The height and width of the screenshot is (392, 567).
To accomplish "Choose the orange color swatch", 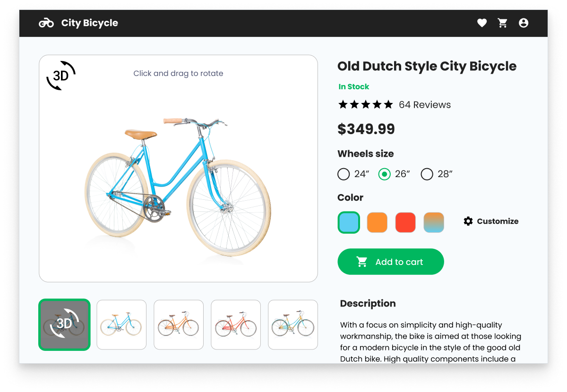I will [377, 222].
